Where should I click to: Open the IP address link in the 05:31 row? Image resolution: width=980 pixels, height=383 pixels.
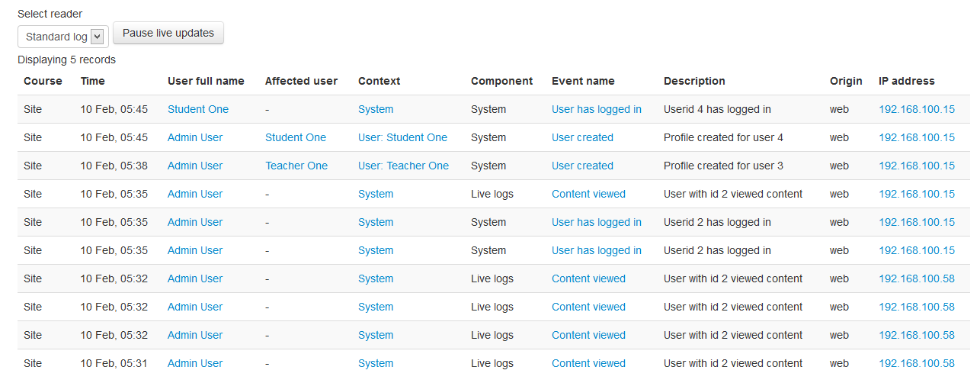pos(916,363)
